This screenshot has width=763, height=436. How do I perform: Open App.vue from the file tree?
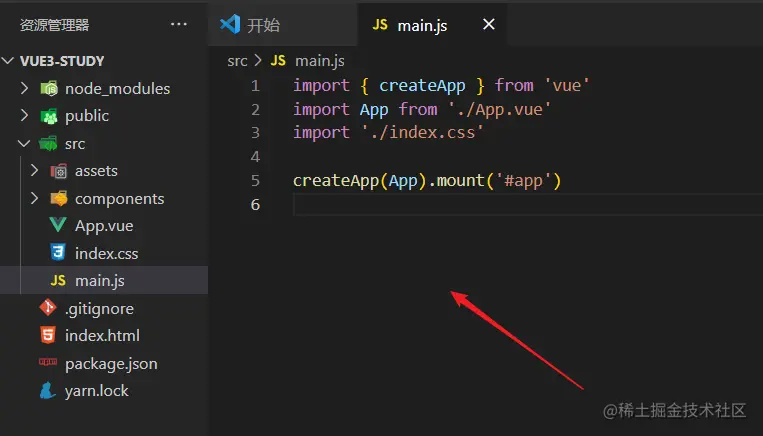tap(104, 226)
